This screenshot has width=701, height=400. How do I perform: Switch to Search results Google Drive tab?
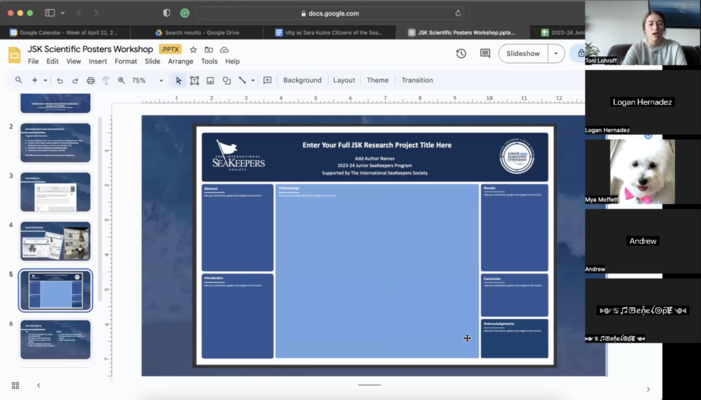point(197,33)
